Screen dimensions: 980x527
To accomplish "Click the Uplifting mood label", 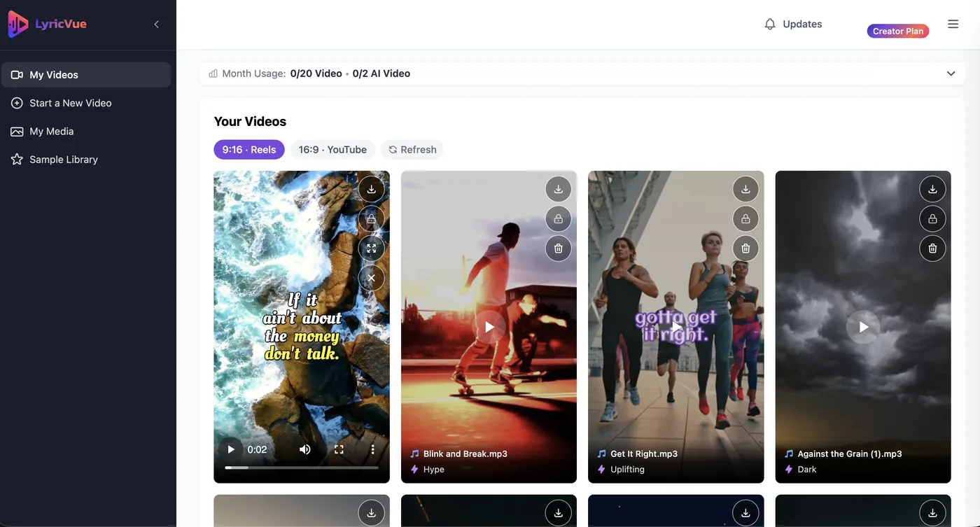I will click(627, 470).
